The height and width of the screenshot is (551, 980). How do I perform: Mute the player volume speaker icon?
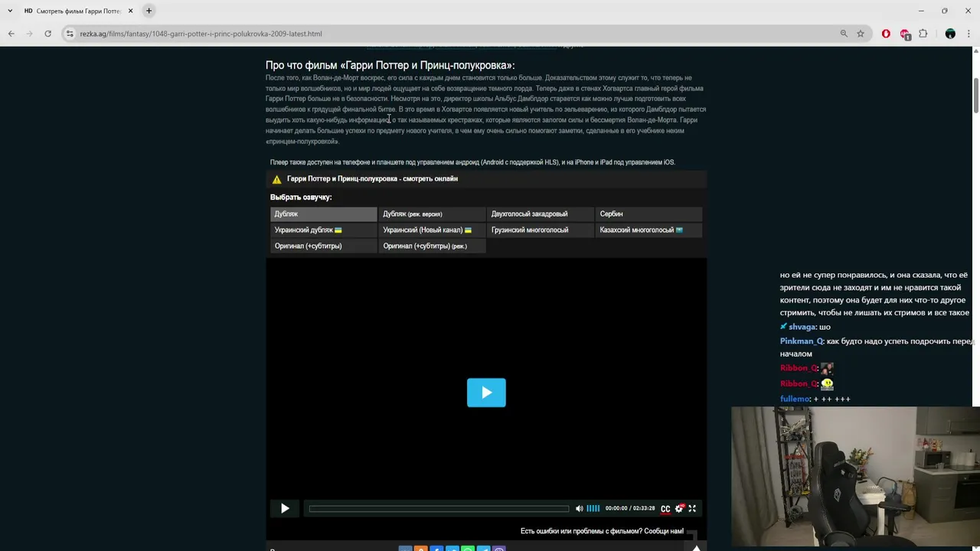click(x=579, y=508)
